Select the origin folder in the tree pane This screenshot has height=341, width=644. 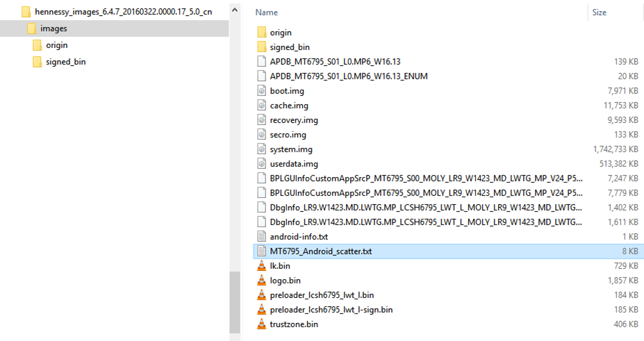point(57,45)
